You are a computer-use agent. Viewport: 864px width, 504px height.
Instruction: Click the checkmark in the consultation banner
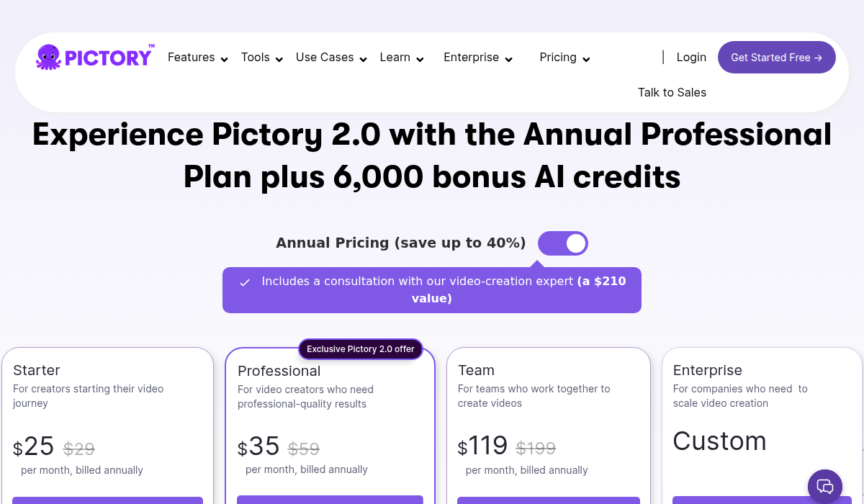[245, 282]
